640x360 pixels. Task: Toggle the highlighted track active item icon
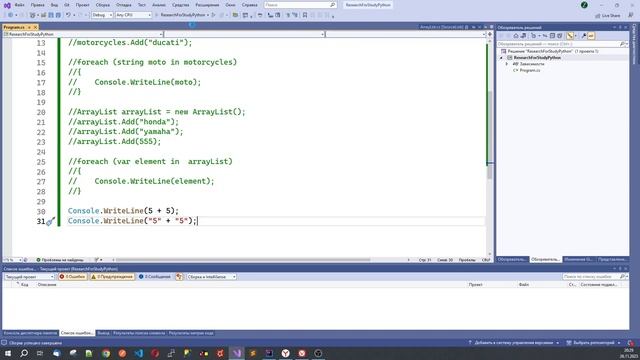(x=570, y=36)
